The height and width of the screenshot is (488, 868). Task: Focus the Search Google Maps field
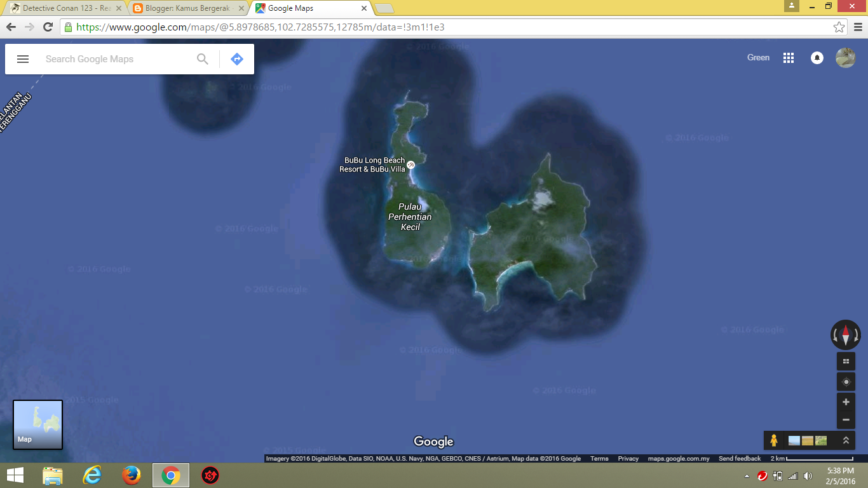point(118,59)
